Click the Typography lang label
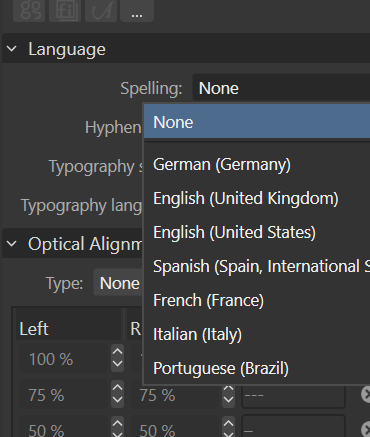Viewport: 370px width, 437px height. [x=82, y=205]
